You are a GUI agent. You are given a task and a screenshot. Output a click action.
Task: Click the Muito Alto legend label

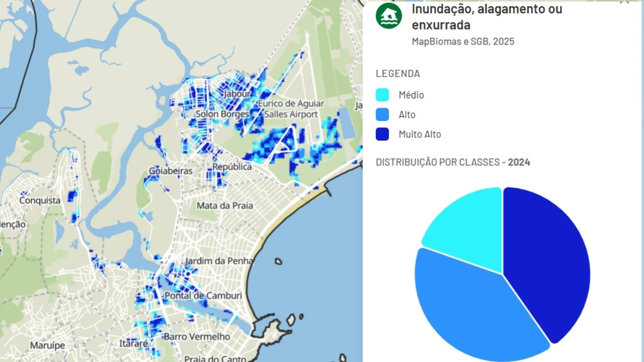[420, 134]
